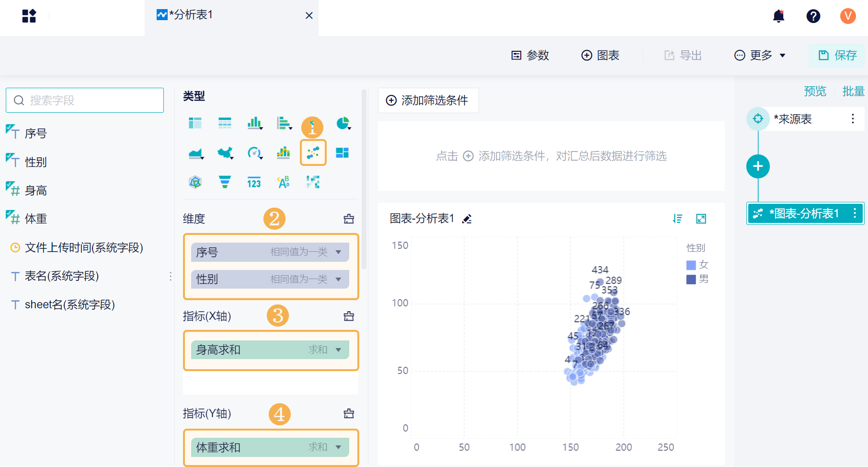
Task: Pick the funnel chart type
Action: pyautogui.click(x=225, y=182)
